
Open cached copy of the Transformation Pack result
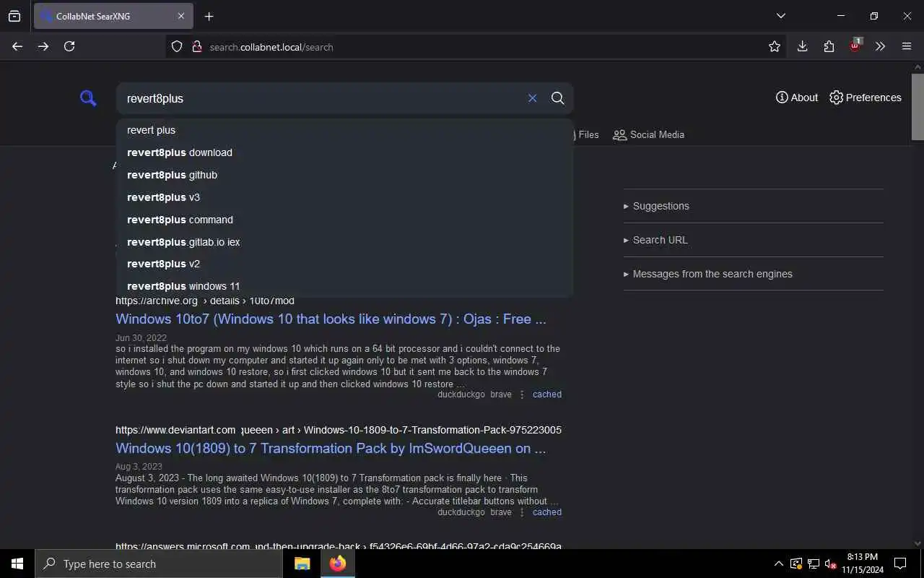[547, 512]
